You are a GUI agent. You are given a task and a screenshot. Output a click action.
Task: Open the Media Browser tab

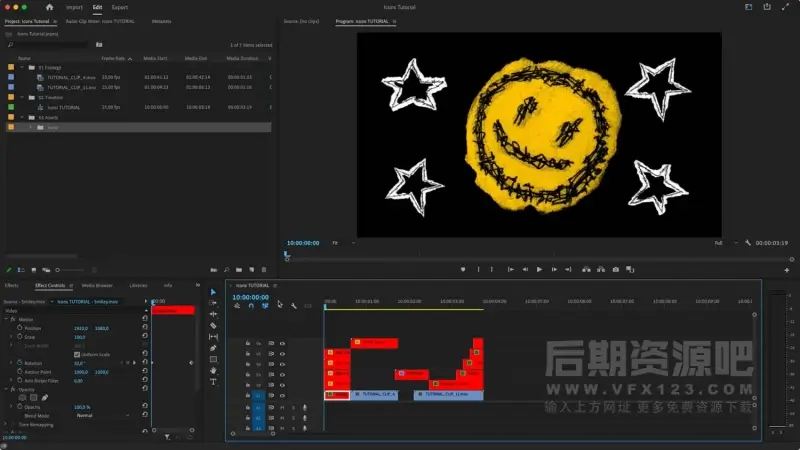(x=97, y=285)
